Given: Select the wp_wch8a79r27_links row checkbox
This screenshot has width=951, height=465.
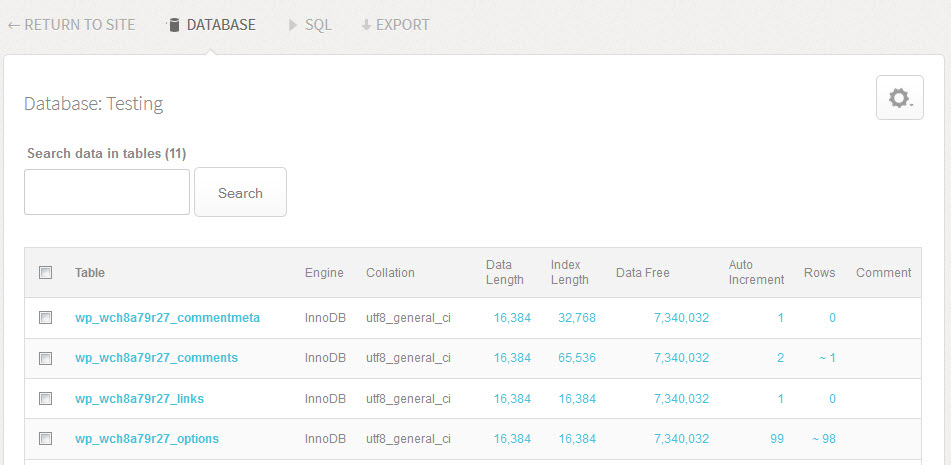Looking at the screenshot, I should pos(45,398).
